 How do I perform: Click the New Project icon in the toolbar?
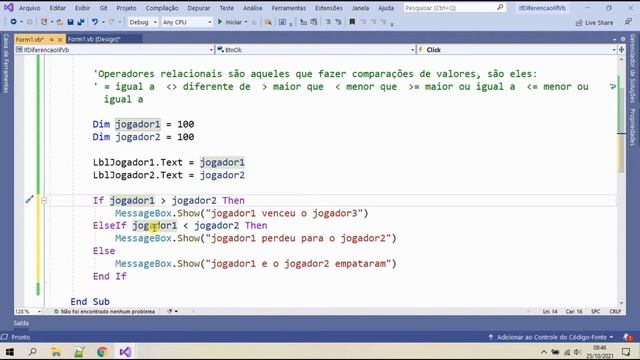(x=44, y=22)
